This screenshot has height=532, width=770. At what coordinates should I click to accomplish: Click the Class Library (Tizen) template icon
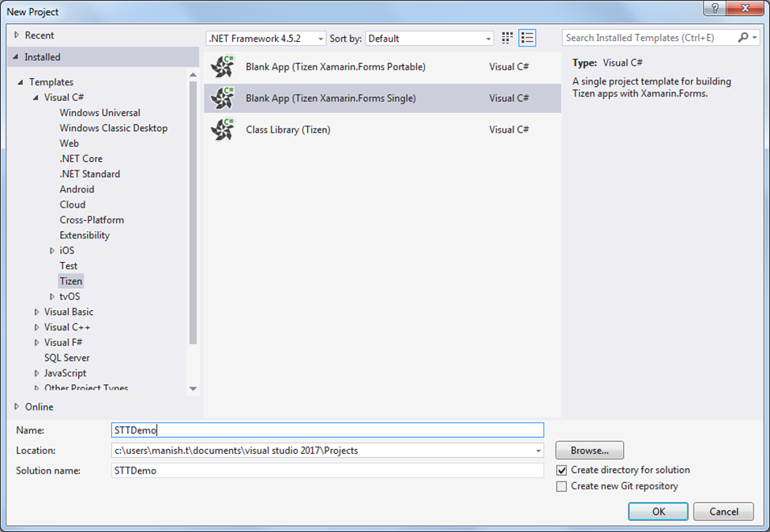223,129
